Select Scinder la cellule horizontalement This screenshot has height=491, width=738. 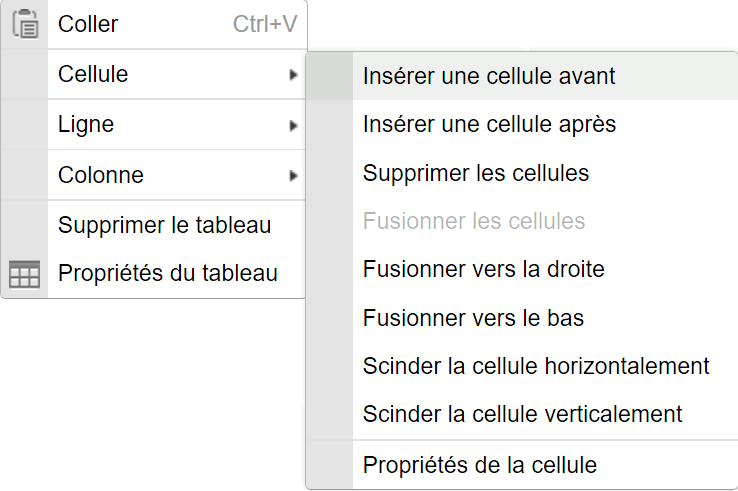[536, 366]
